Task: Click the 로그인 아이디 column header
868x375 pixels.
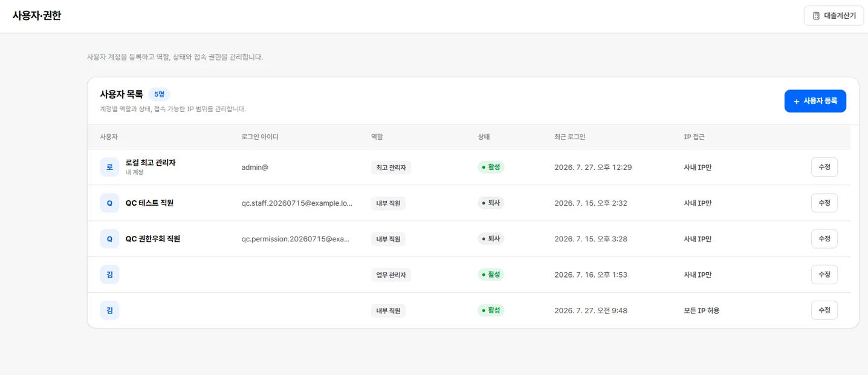Action: point(260,137)
